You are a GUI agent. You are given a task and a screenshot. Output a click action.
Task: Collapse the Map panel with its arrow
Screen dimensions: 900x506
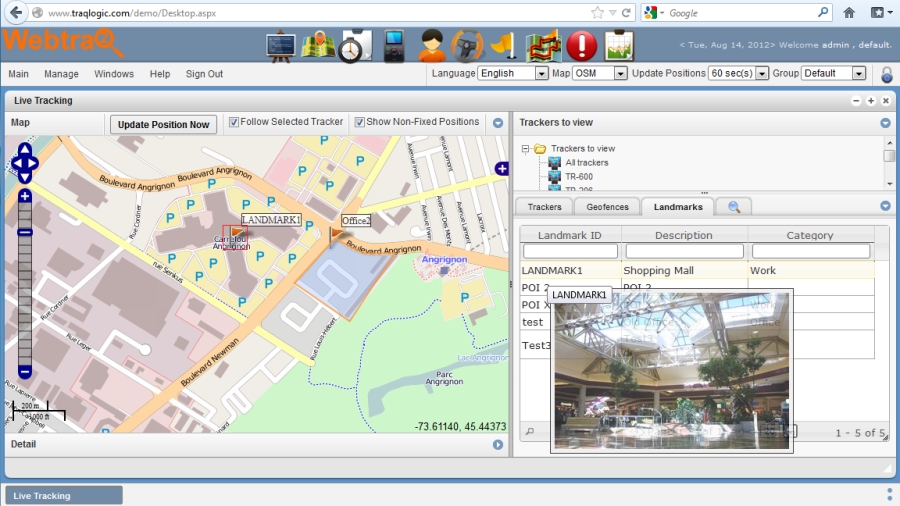tap(498, 123)
